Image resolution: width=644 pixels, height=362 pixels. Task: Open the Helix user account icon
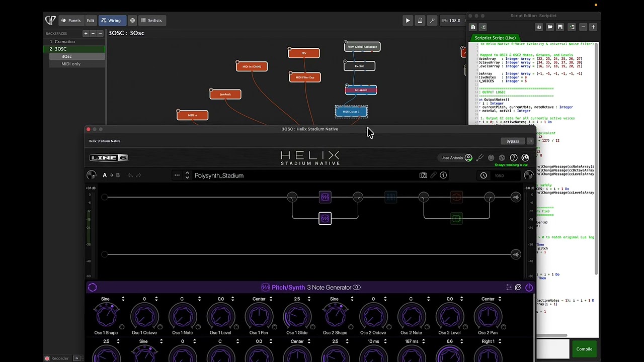[x=468, y=158]
